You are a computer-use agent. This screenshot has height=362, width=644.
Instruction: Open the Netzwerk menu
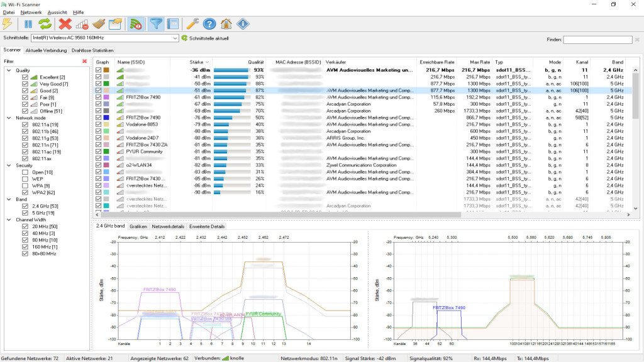pyautogui.click(x=31, y=12)
